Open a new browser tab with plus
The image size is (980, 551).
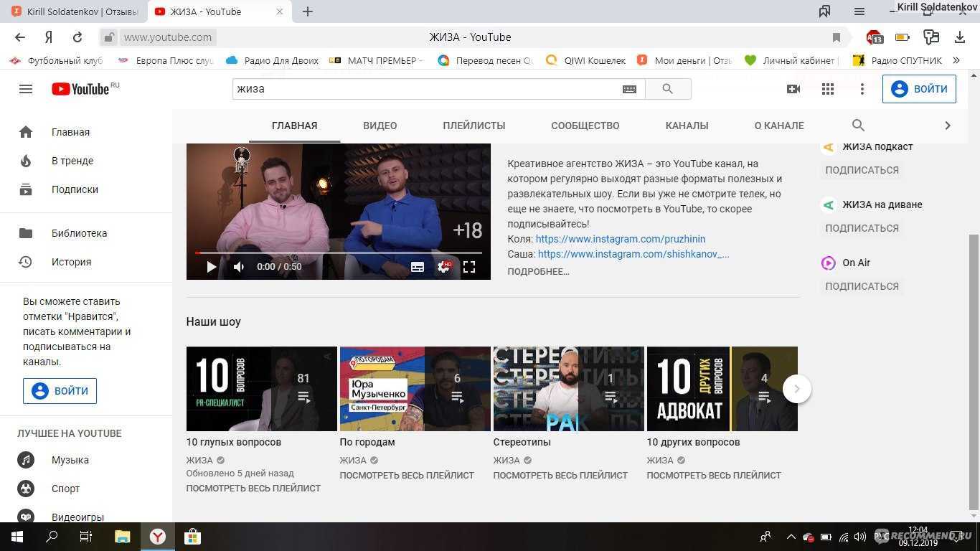308,11
